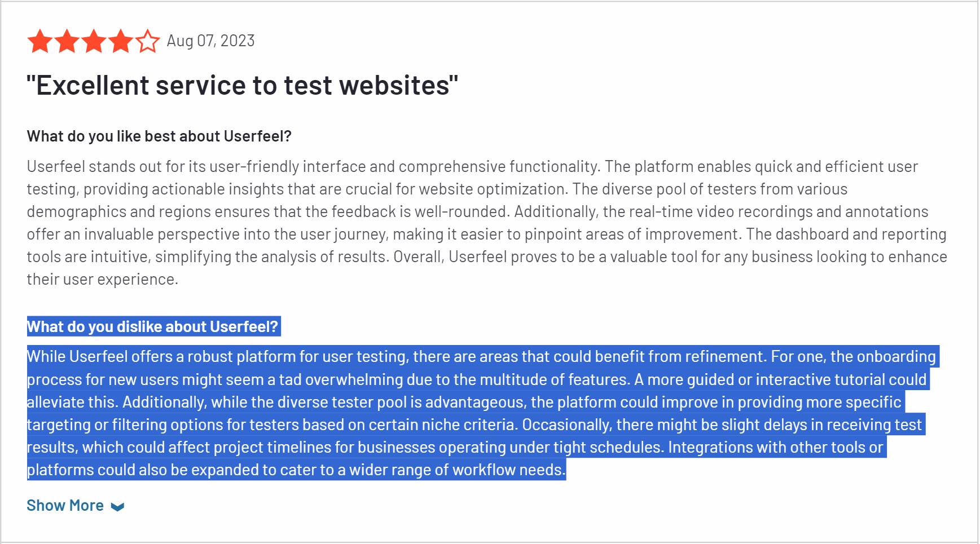Click the second filled rating star
The image size is (980, 544).
(67, 42)
